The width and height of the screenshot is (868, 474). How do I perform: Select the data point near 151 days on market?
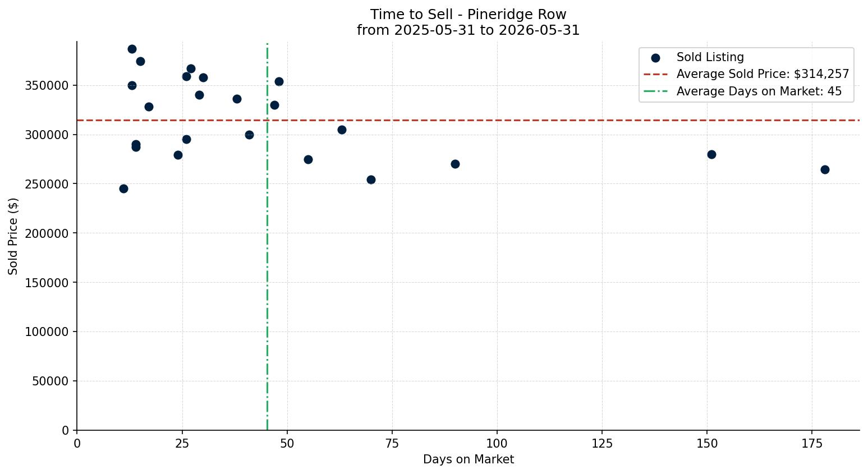711,154
